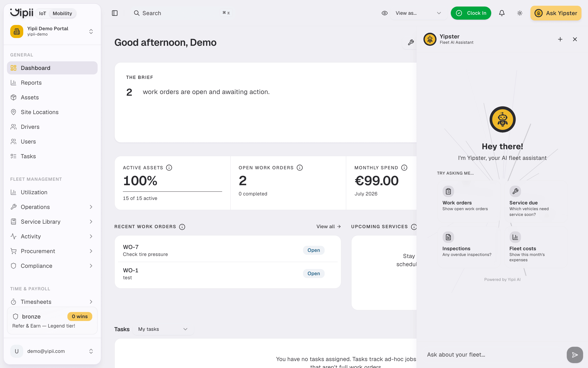The height and width of the screenshot is (368, 588).
Task: Click Open status badge for WO-1
Action: coord(314,274)
